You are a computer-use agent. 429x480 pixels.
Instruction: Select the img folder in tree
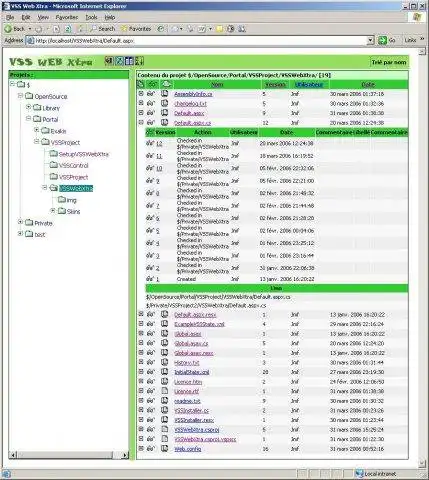pos(71,200)
